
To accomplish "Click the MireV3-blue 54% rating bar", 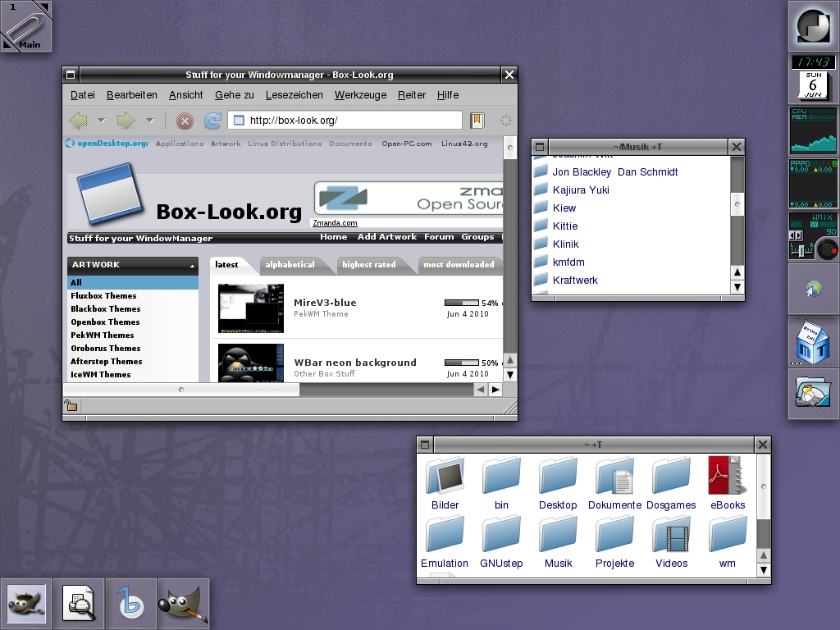I will [462, 304].
